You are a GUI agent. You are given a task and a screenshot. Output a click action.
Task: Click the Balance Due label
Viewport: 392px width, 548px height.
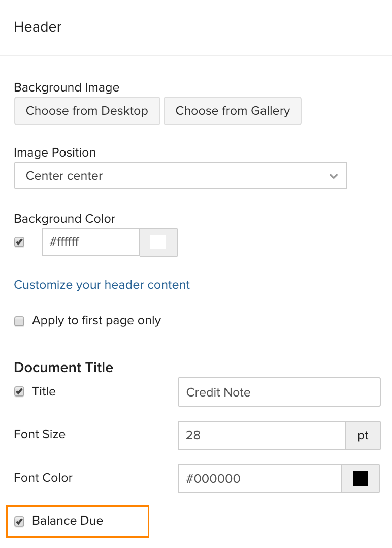pyautogui.click(x=68, y=521)
